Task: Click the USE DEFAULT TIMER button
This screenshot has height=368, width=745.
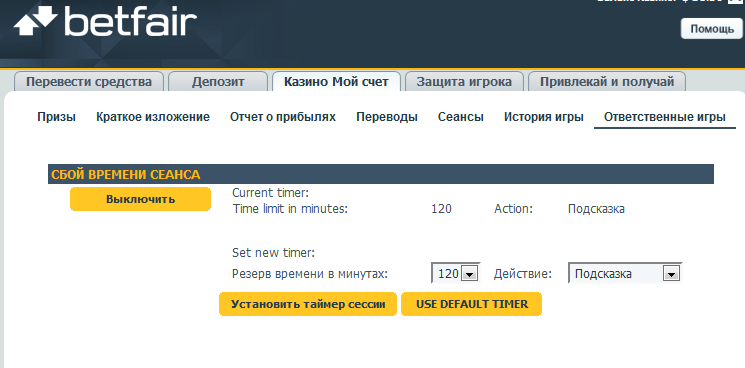Action: click(x=471, y=304)
